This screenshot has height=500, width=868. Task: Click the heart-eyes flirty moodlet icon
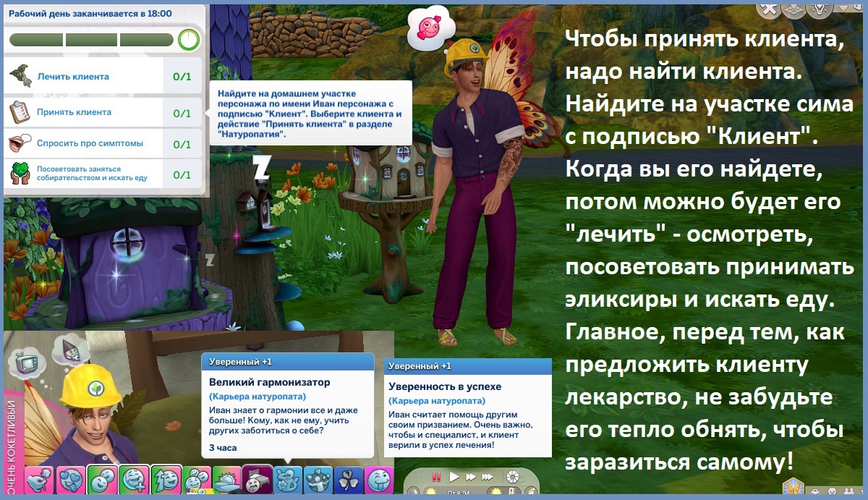coord(70,480)
